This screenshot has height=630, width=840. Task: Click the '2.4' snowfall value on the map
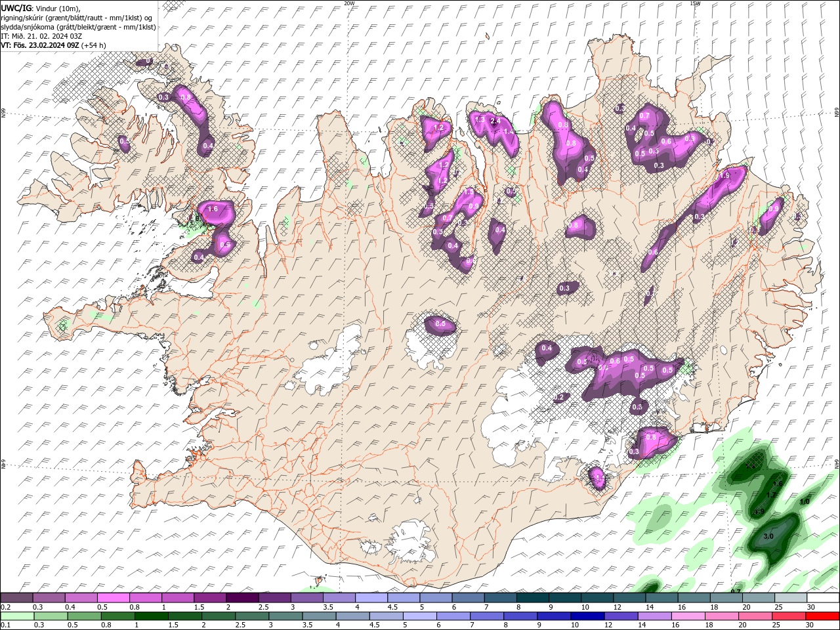tap(495, 121)
